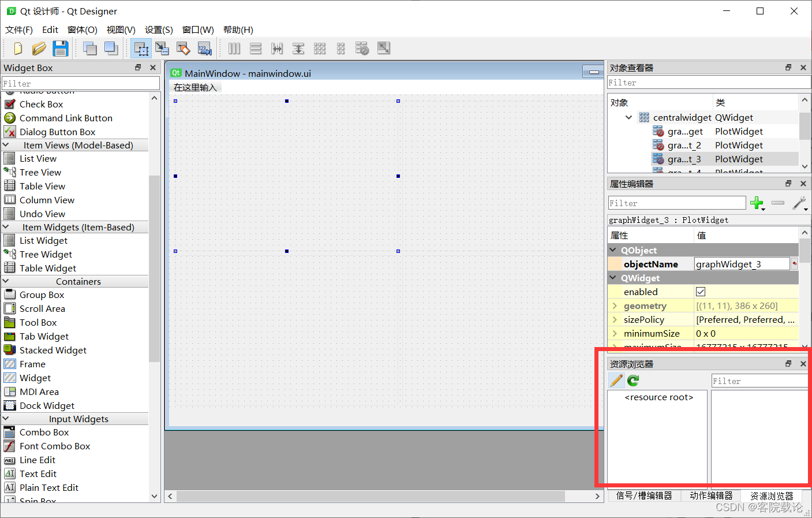Screen dimensions: 812x518
Task: Click the 资源浏览器 Filter field
Action: coord(759,381)
